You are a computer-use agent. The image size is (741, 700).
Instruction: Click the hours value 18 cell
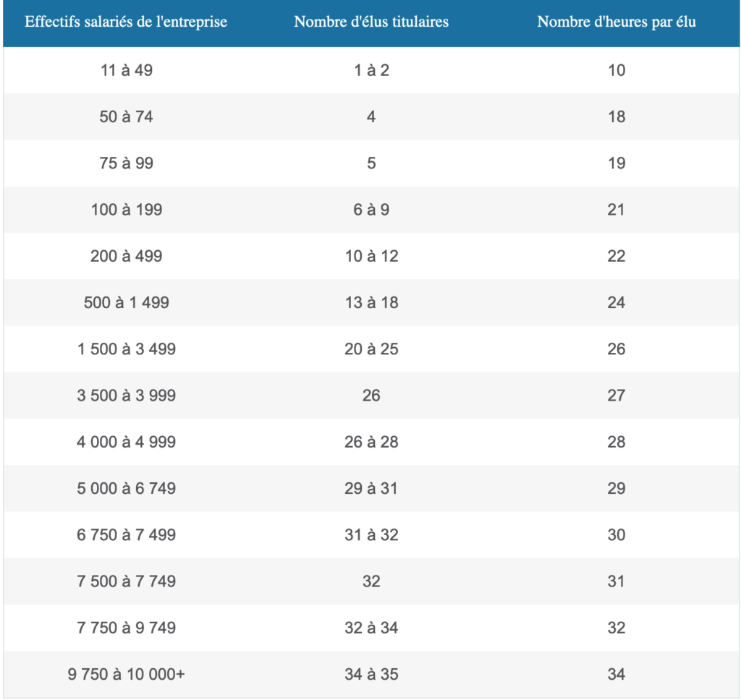click(617, 116)
